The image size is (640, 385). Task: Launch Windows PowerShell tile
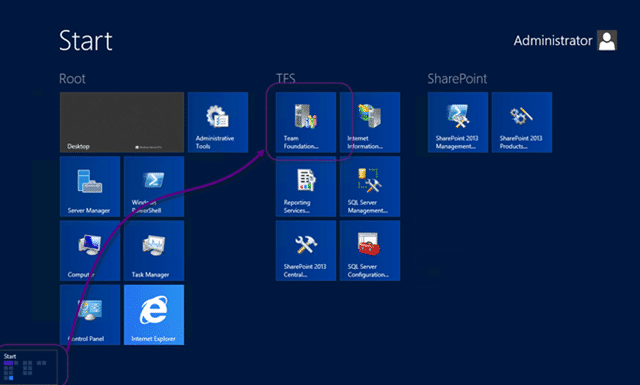(154, 186)
